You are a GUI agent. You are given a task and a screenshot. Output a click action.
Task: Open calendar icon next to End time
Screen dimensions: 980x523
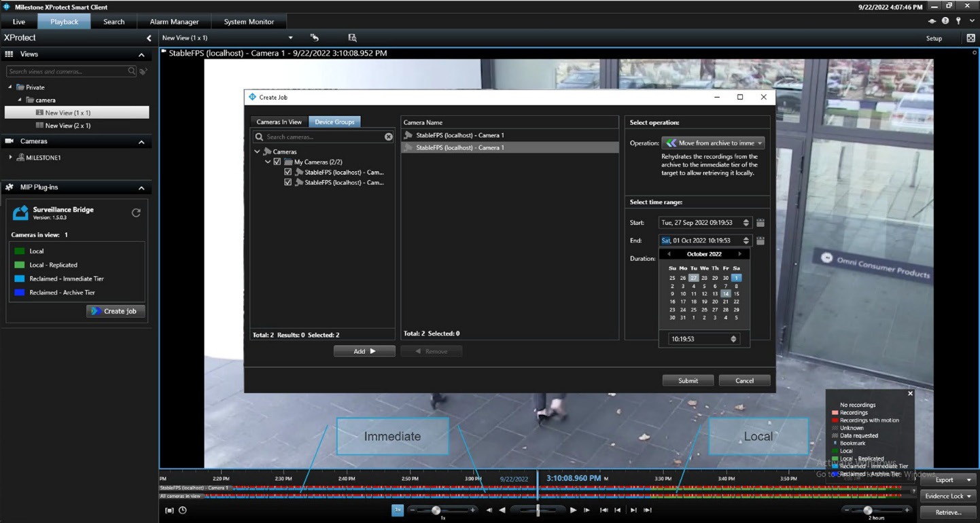760,240
